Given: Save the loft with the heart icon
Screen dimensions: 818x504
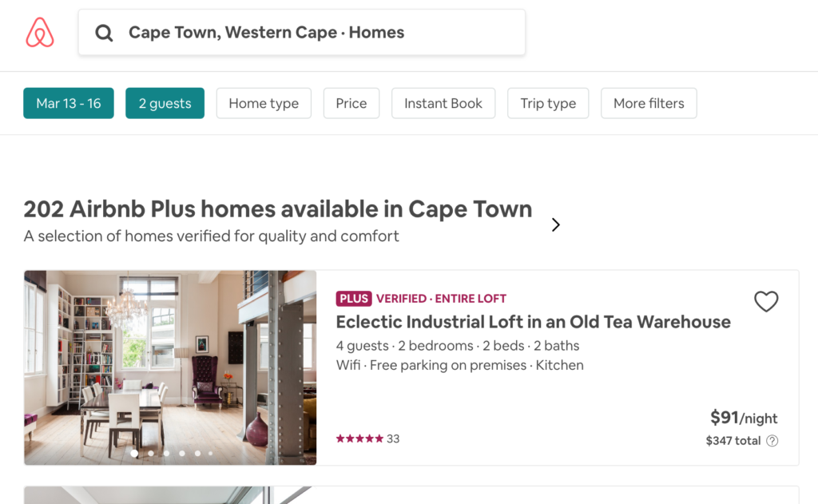Looking at the screenshot, I should tap(765, 301).
